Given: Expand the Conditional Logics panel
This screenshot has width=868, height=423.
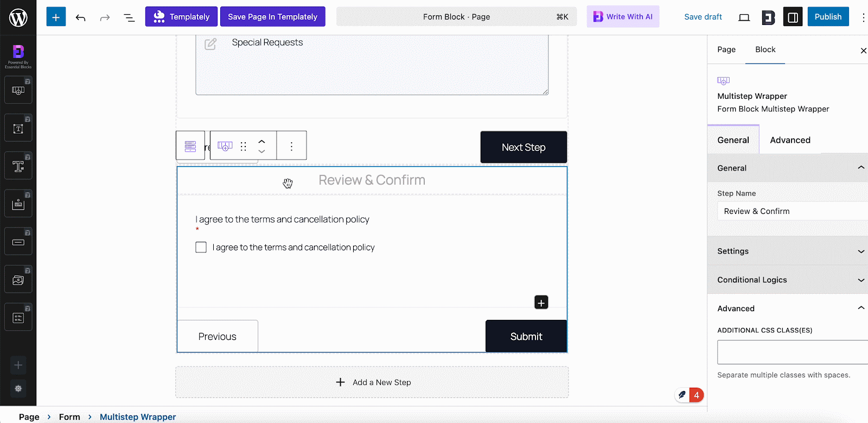Looking at the screenshot, I should 788,280.
